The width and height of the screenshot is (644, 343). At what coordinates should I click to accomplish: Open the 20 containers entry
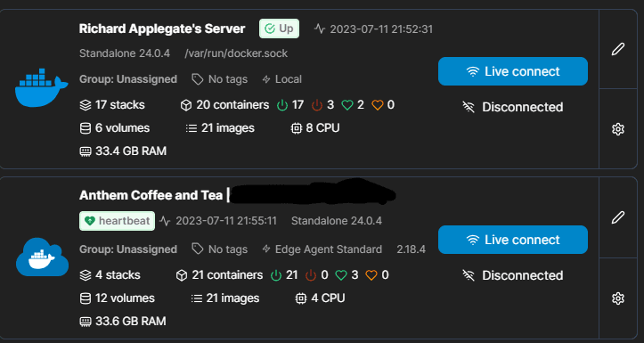click(x=224, y=105)
